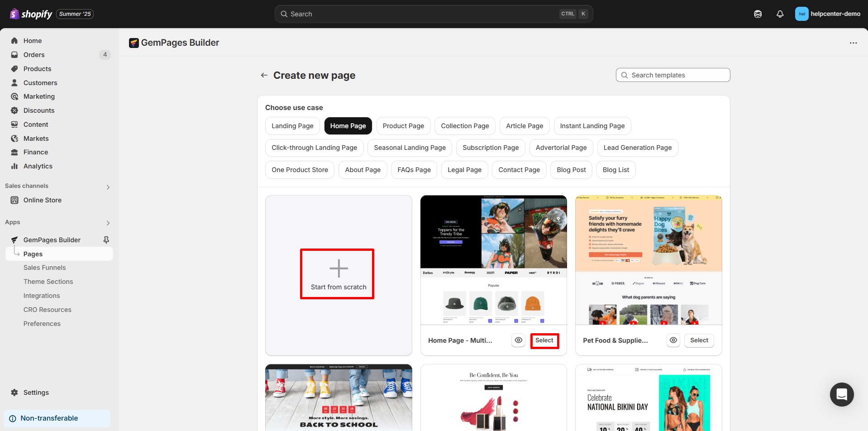The image size is (868, 431).
Task: Click the Search templates input field
Action: coord(672,75)
